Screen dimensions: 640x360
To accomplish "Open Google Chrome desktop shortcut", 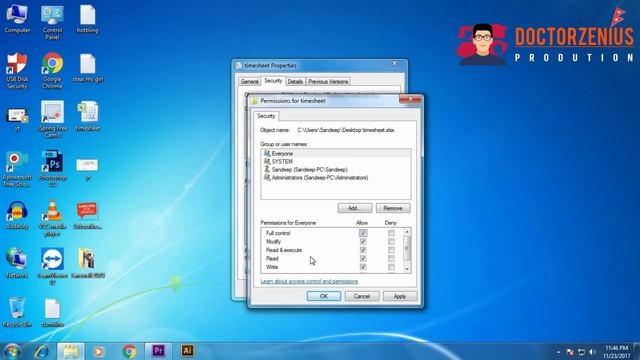I will click(52, 70).
